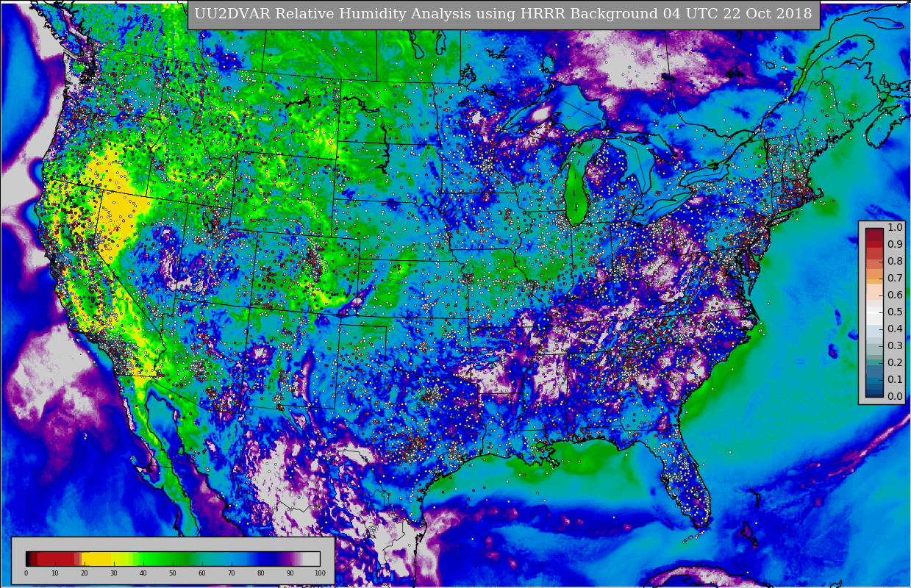Click the 0.7 label on the right colorbar
Screen dimensions: 911x588
coord(895,279)
